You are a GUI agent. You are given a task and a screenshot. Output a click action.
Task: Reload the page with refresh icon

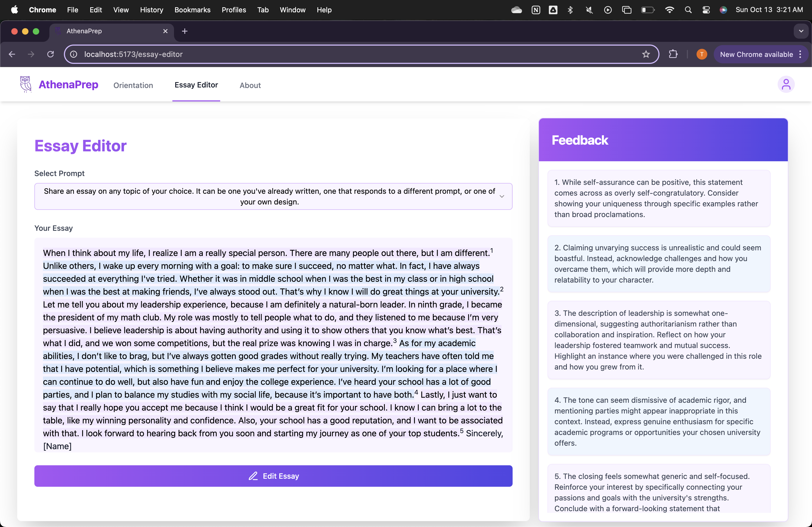tap(50, 54)
